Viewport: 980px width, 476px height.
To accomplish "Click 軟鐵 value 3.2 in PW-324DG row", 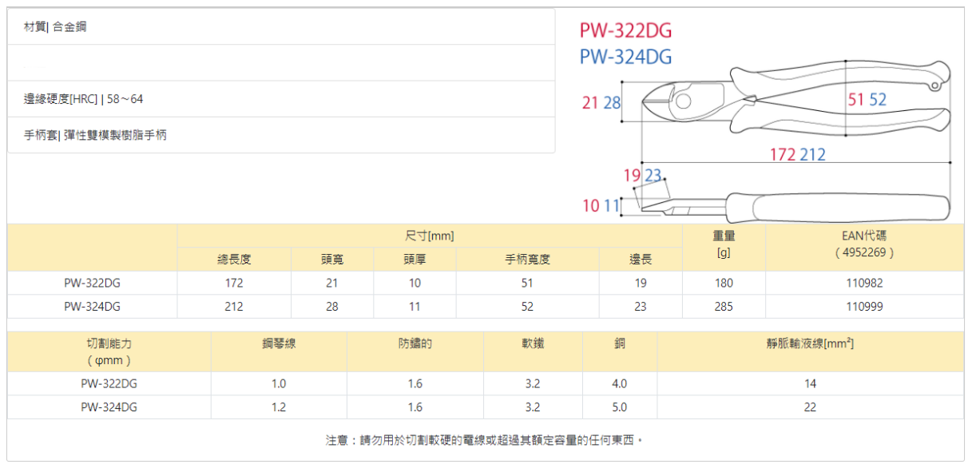I will tap(533, 407).
